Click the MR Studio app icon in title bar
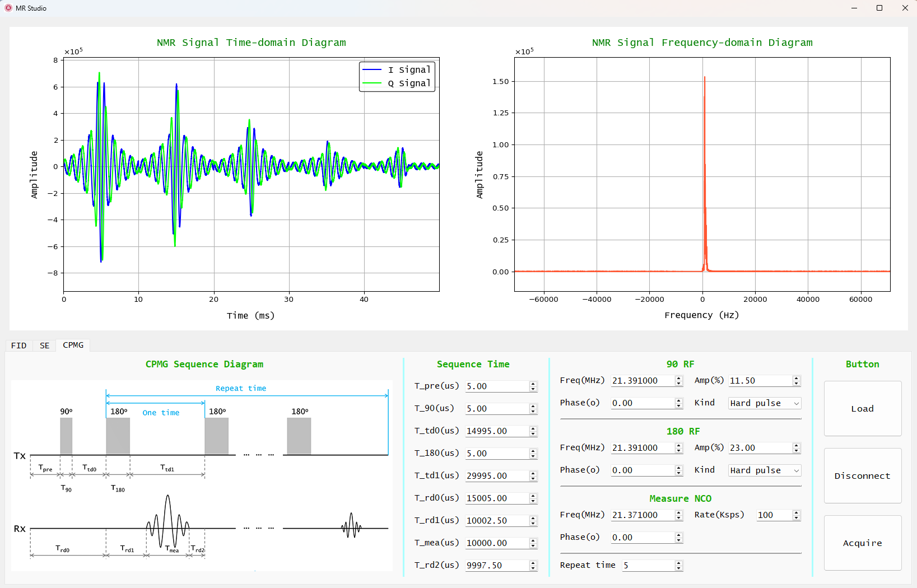 pyautogui.click(x=8, y=8)
